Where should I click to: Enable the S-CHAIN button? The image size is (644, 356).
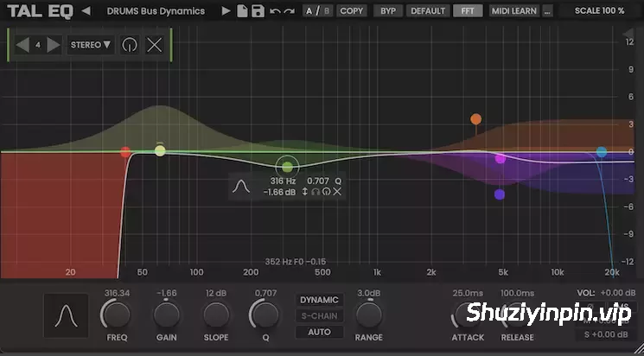tap(319, 315)
